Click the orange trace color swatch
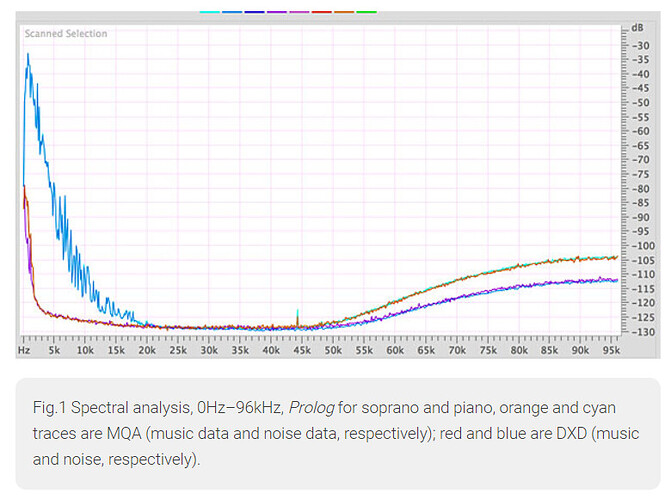This screenshot has width=671, height=500. [x=344, y=12]
